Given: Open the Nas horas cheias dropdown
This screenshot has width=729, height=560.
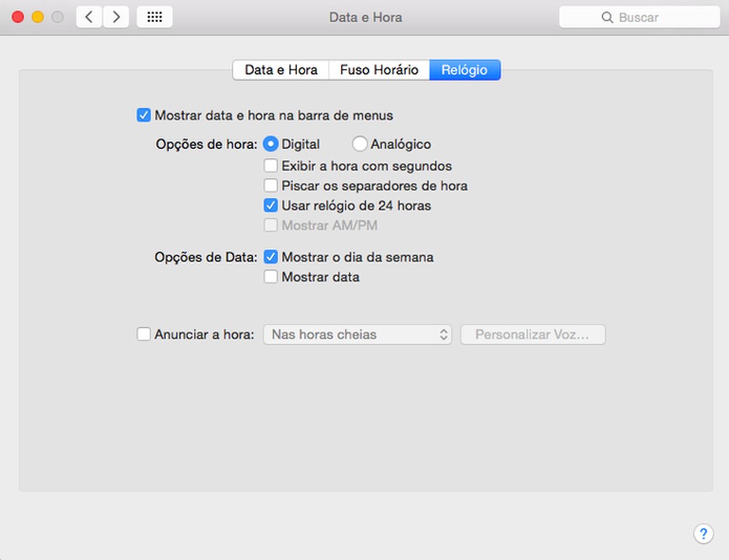Looking at the screenshot, I should pyautogui.click(x=358, y=335).
